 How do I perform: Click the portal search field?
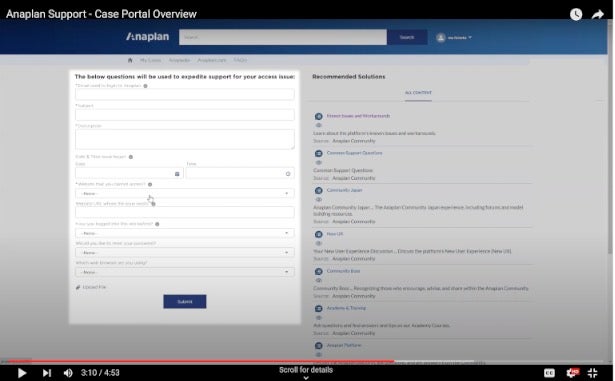(x=283, y=37)
